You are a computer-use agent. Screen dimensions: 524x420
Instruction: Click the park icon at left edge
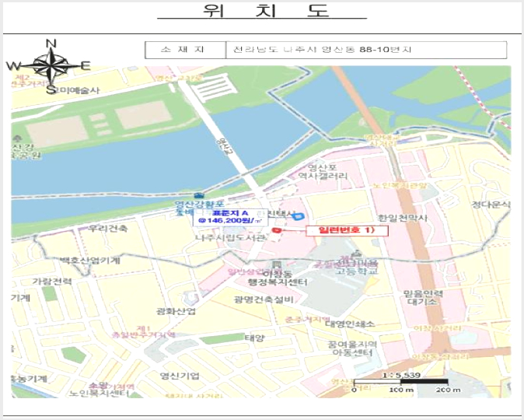click(x=16, y=138)
